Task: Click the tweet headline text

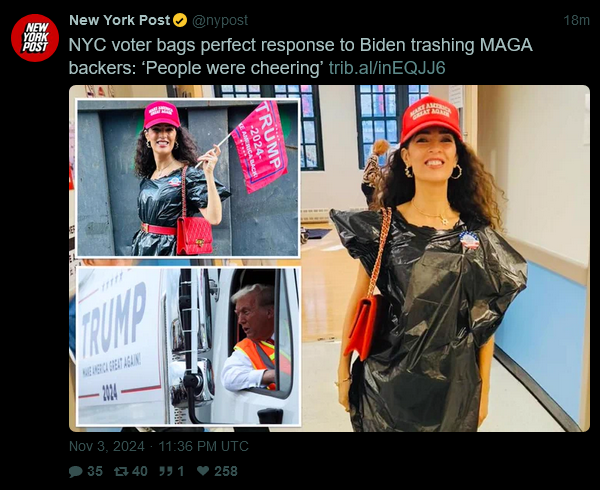Action: pos(300,56)
